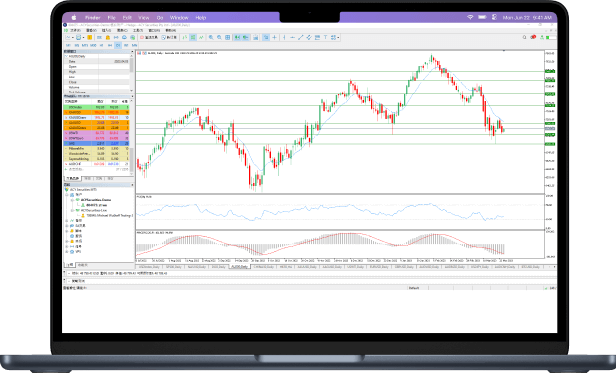
Task: Collapse the ACYSecurities-Demo account node
Action: point(72,200)
